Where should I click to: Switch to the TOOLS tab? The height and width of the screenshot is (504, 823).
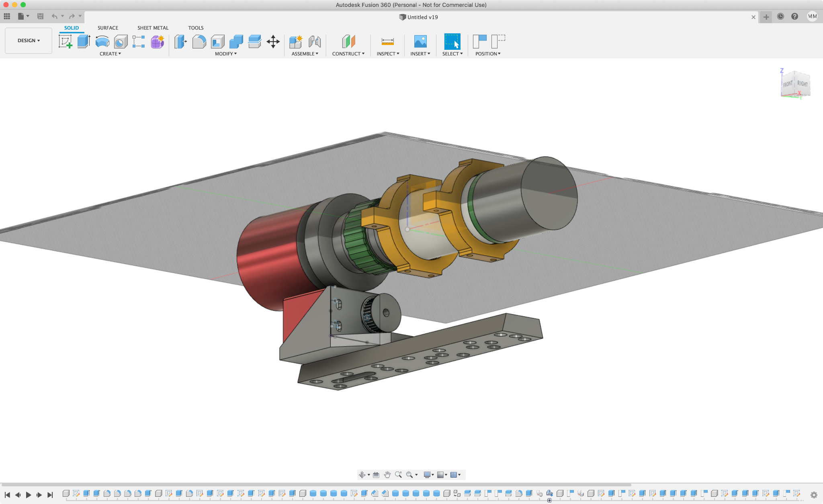(x=196, y=28)
